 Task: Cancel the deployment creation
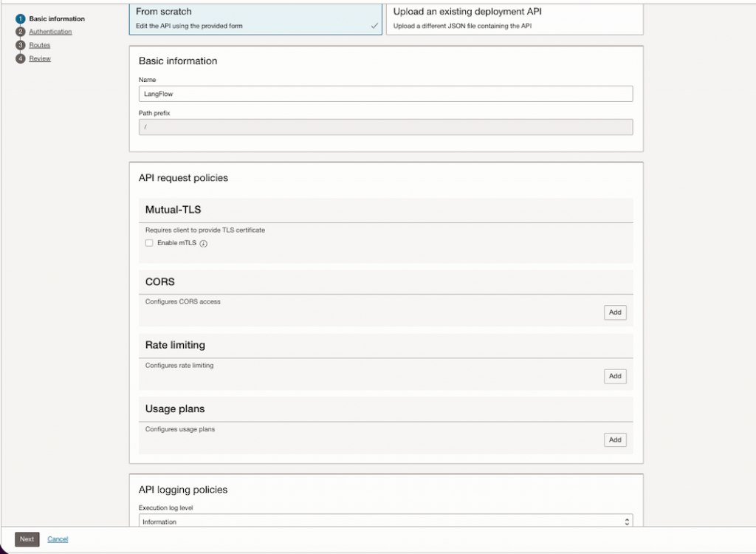point(58,539)
